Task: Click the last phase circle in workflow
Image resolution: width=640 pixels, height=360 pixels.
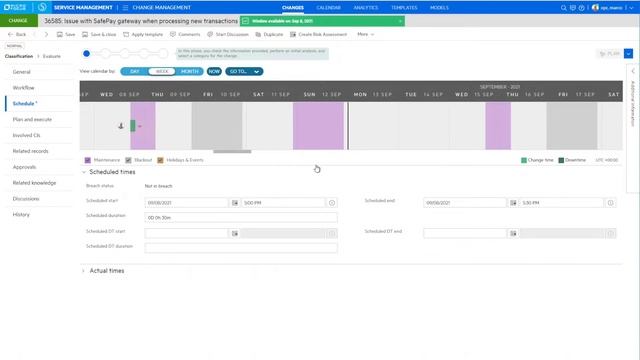Action: point(163,53)
